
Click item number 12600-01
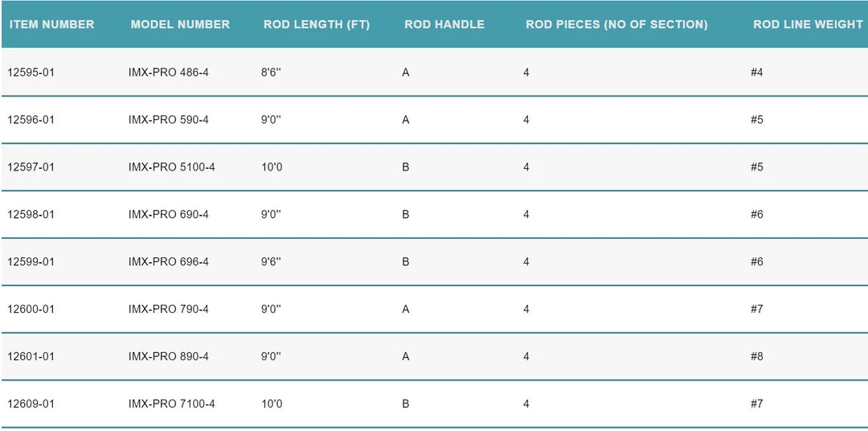click(x=31, y=310)
